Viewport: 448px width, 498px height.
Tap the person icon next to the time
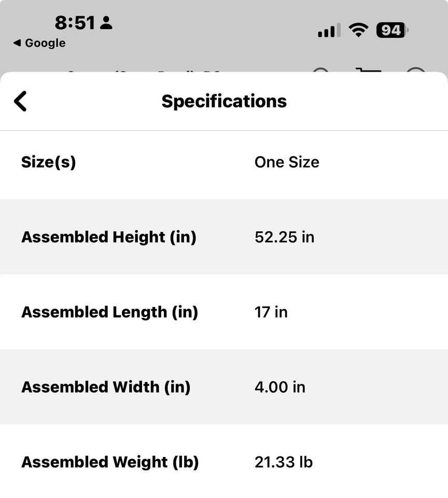point(106,22)
